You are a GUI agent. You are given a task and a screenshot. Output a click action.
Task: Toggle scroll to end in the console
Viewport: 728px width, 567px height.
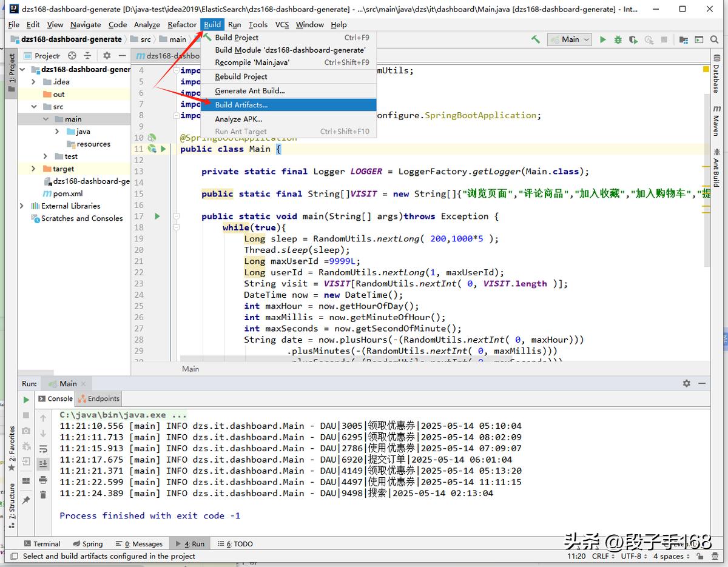click(x=43, y=464)
